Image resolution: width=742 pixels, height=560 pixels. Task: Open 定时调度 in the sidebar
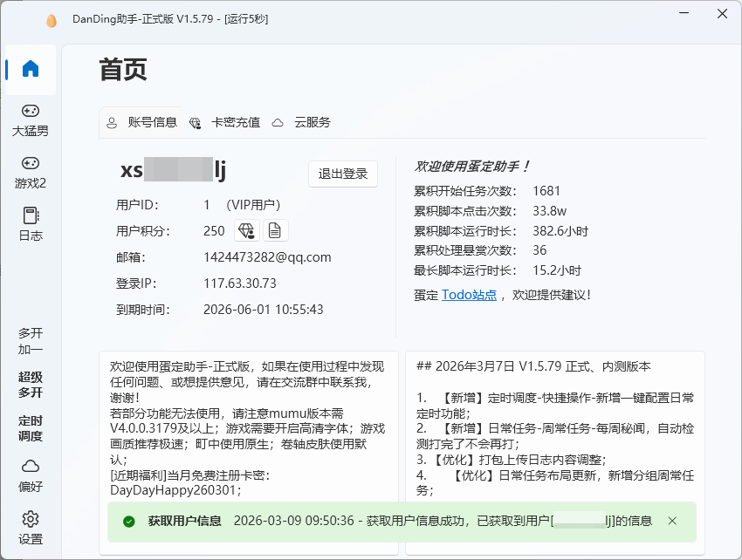pos(31,428)
